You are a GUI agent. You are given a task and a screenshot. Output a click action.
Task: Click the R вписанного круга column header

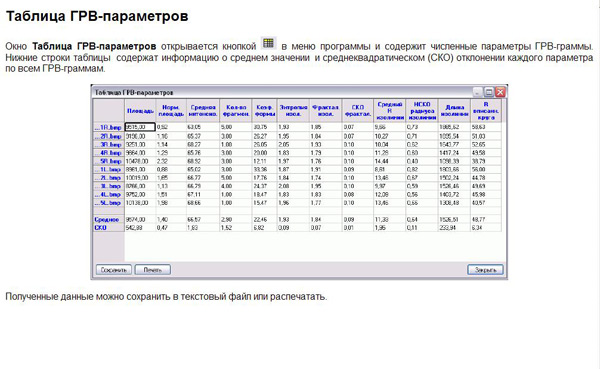pyautogui.click(x=486, y=111)
